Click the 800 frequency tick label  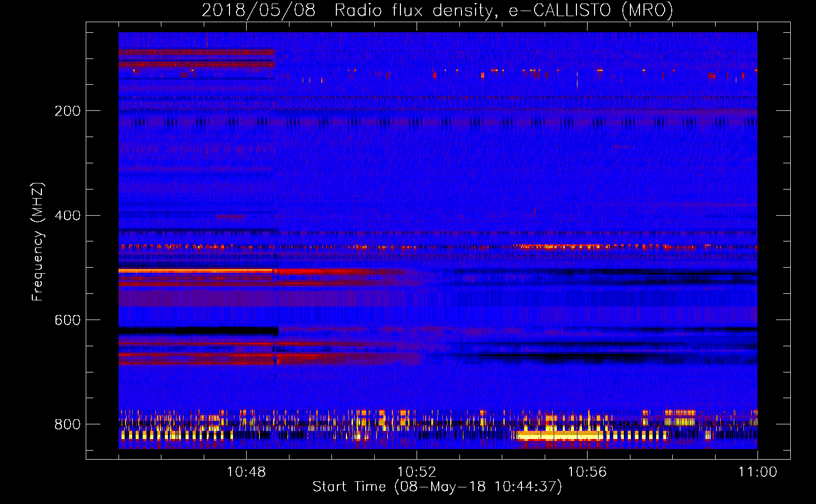68,424
